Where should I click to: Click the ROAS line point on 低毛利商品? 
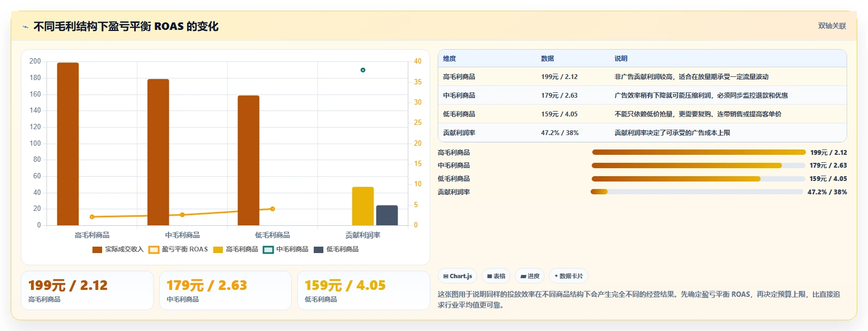click(273, 209)
